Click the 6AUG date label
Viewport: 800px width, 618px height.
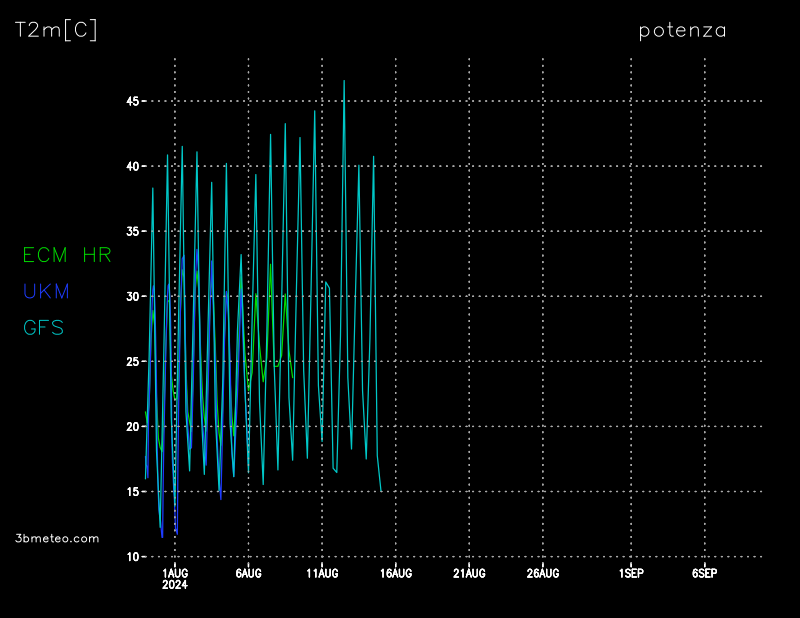[248, 573]
